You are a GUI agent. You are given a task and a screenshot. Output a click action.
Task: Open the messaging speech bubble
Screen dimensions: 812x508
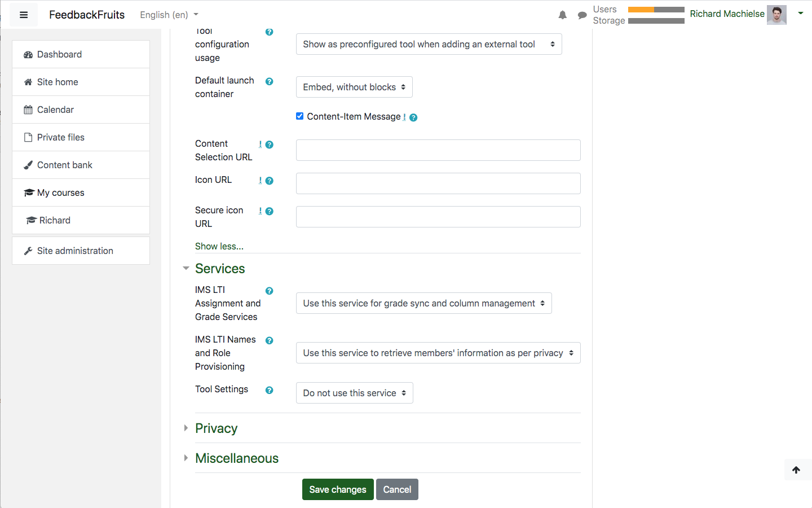pos(582,15)
